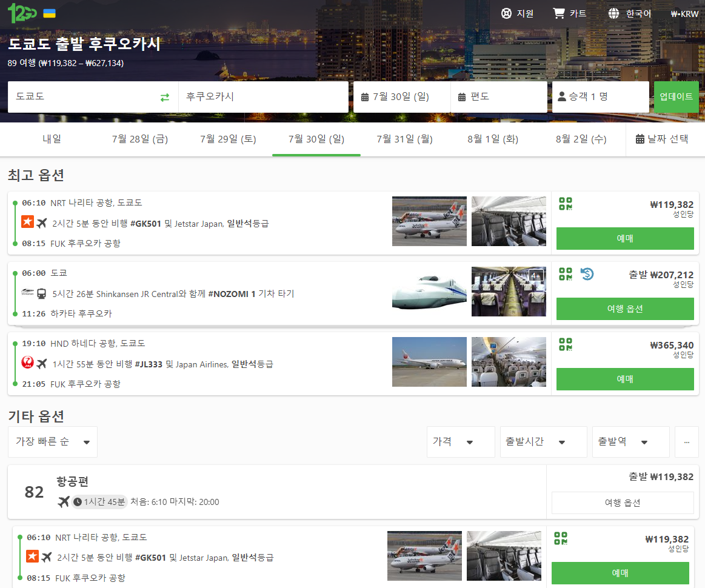This screenshot has height=588, width=705.
Task: Click QR ticket icon in top ₩119,382 card
Action: click(566, 204)
